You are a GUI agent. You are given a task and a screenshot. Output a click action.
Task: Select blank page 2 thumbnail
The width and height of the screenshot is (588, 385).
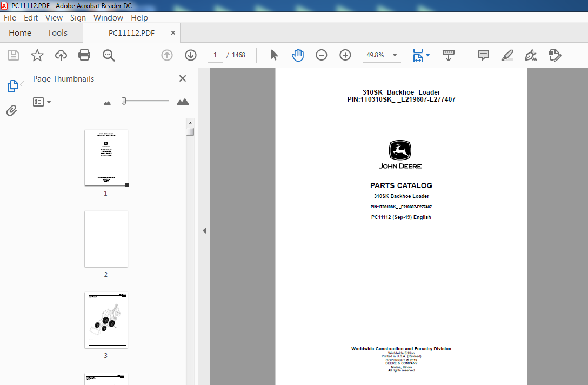tap(106, 238)
